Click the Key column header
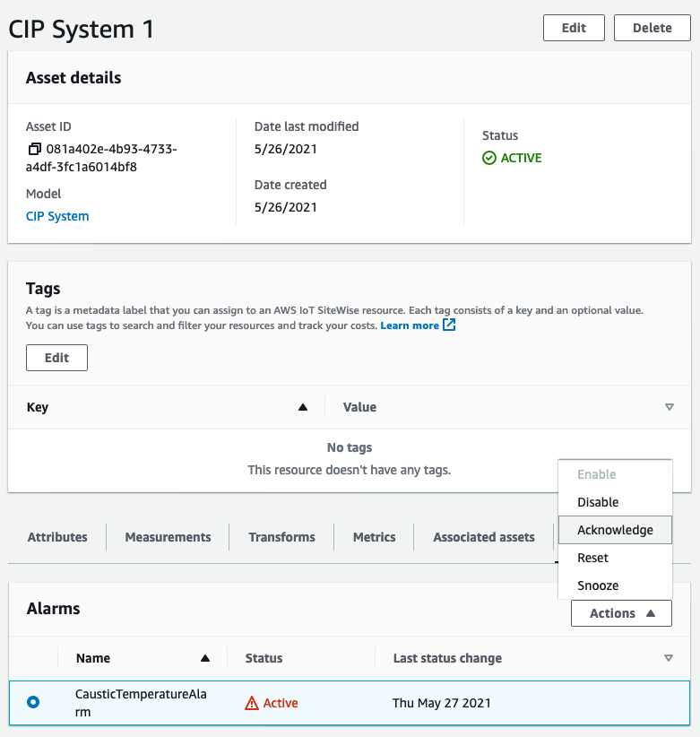This screenshot has width=700, height=737. (x=38, y=407)
